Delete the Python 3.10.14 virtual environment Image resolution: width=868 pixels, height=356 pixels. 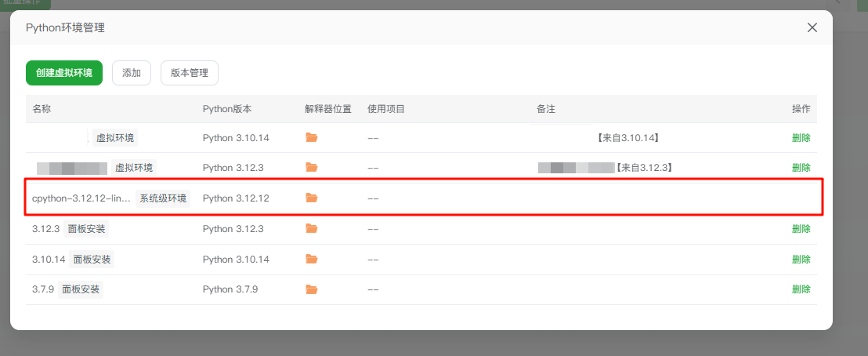tap(801, 138)
